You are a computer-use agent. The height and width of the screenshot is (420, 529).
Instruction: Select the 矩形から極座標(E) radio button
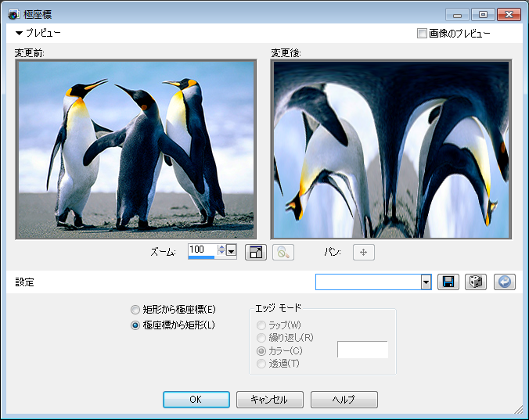(135, 310)
